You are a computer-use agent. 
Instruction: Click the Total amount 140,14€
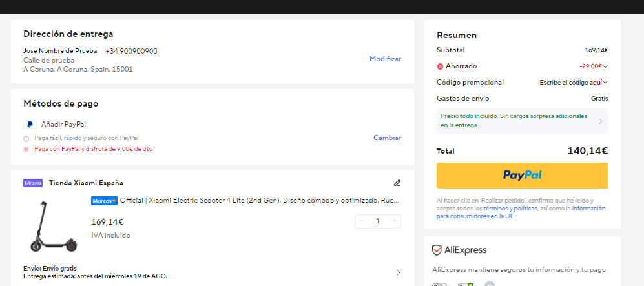point(588,151)
